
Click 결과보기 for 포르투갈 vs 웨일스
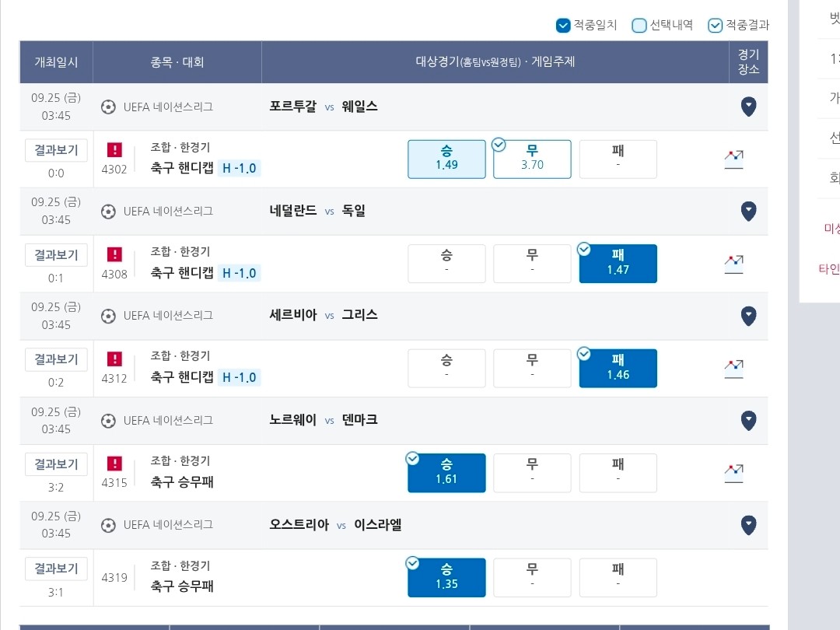point(56,151)
